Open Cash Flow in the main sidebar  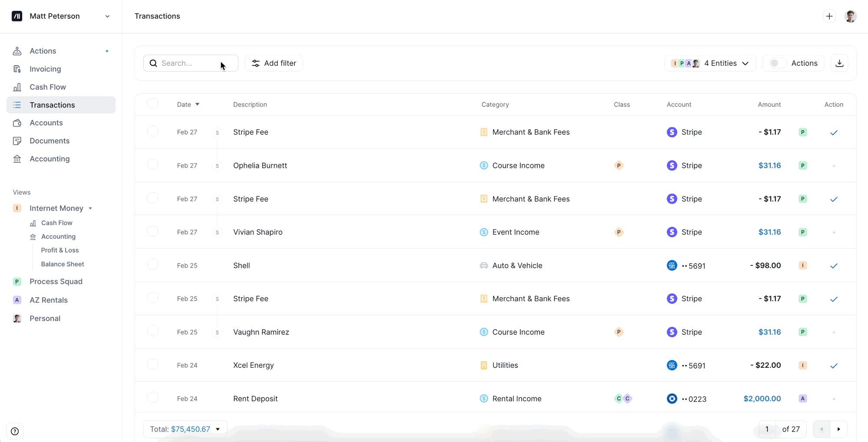pyautogui.click(x=48, y=87)
